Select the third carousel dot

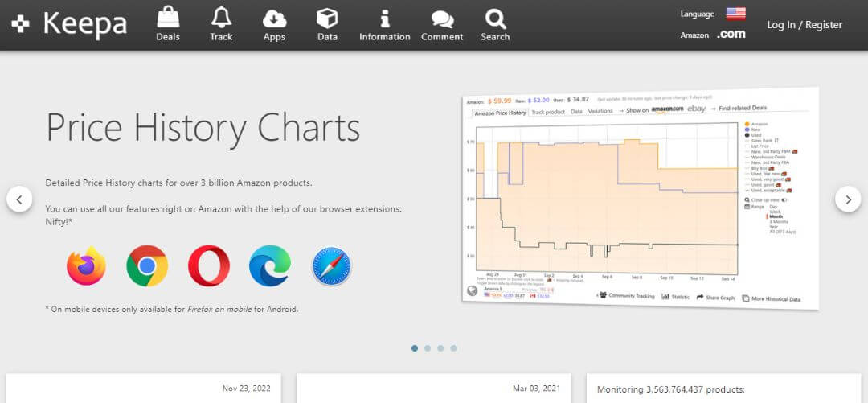pyautogui.click(x=440, y=348)
